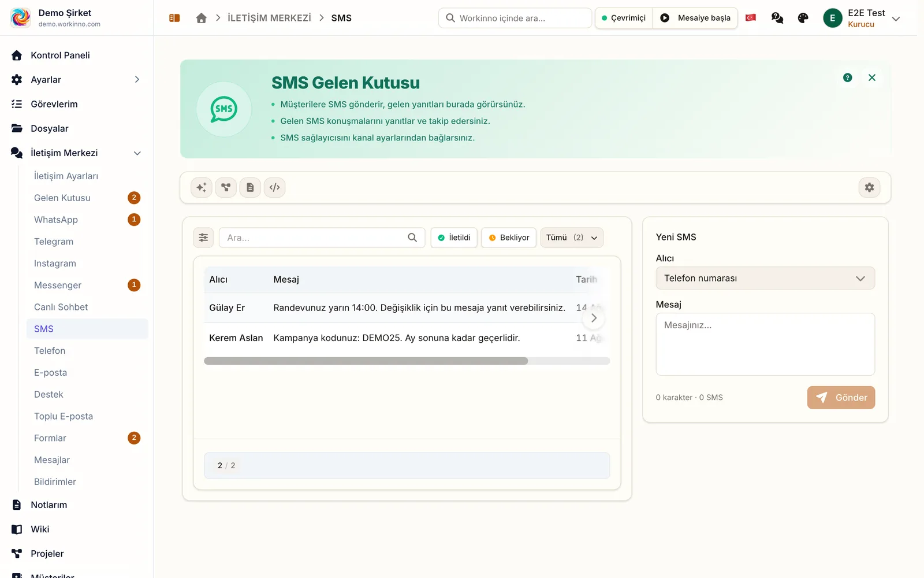Open the Telefon numarası dropdown
Screen dimensions: 924x578
[765, 278]
